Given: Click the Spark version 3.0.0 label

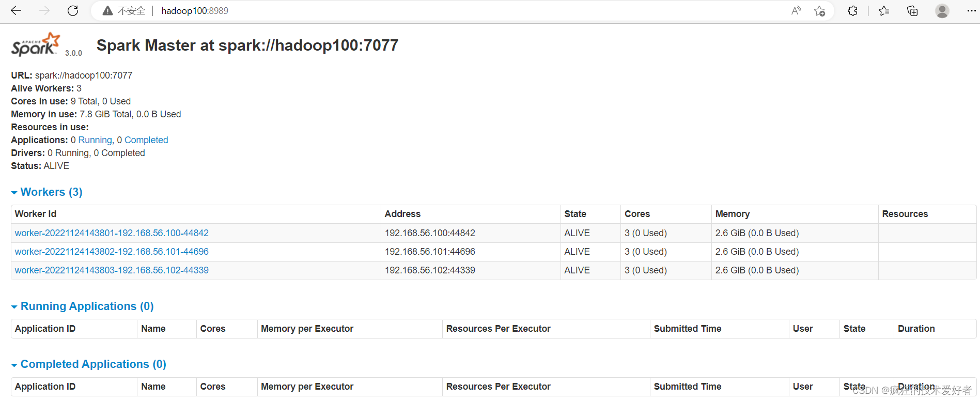Looking at the screenshot, I should click(x=73, y=53).
